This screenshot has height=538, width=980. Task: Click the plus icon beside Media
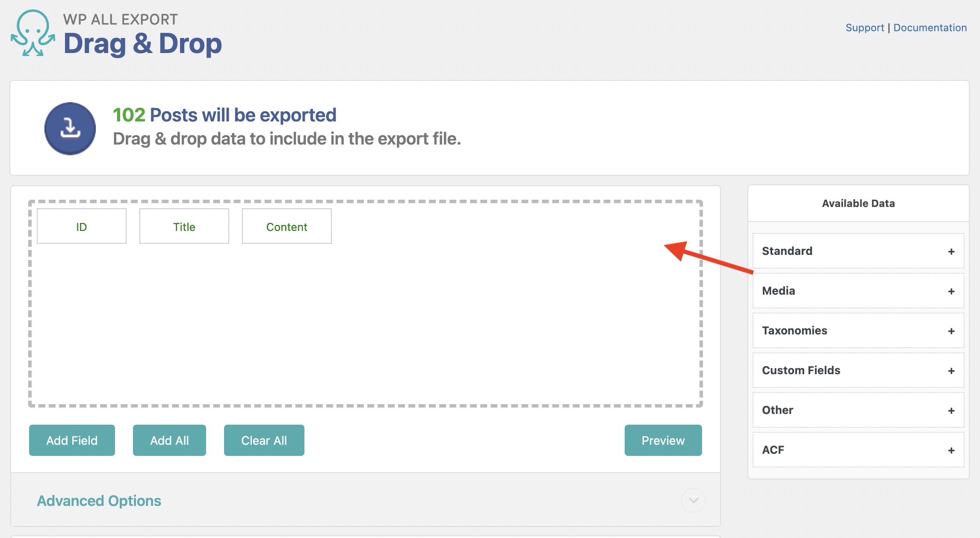click(951, 291)
